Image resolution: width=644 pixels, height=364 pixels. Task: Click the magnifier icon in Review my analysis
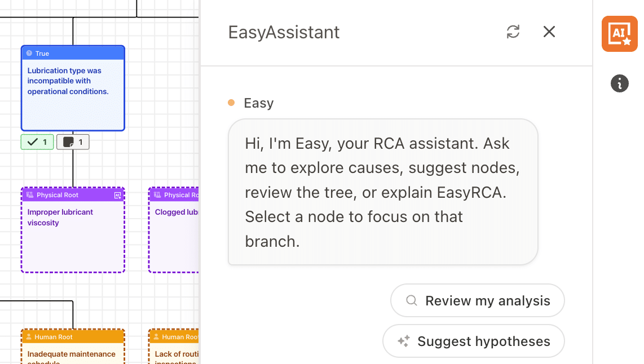(412, 300)
